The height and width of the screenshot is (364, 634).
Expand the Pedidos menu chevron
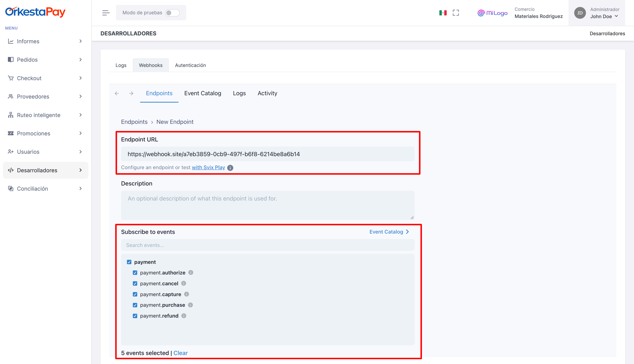[x=81, y=59]
